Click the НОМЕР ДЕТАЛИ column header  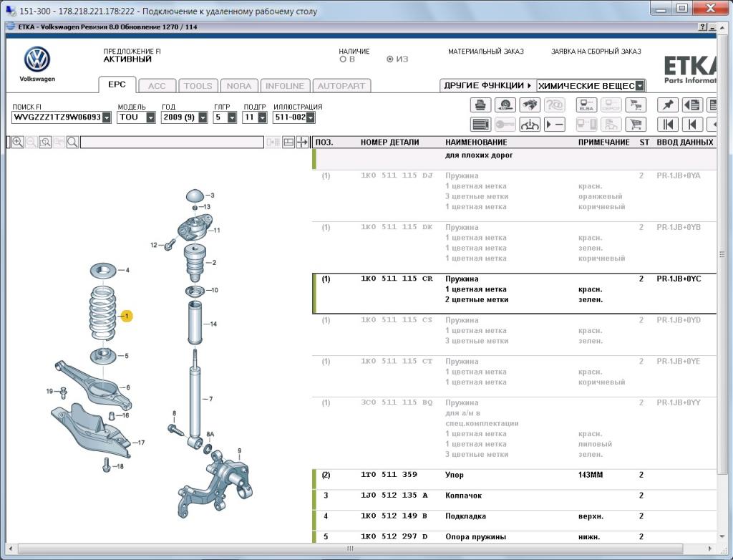pyautogui.click(x=390, y=143)
